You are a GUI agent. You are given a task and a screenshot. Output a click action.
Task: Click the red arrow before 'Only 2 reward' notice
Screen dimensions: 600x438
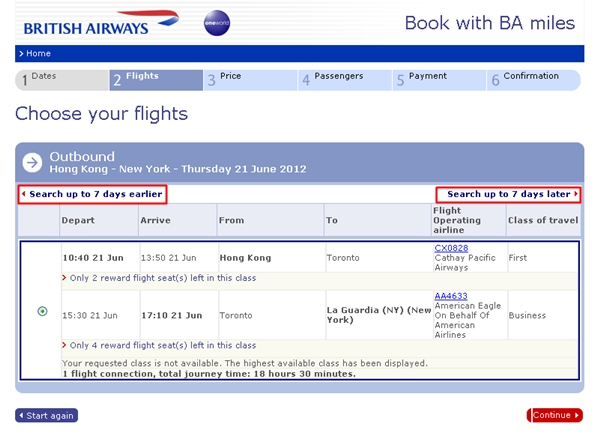[x=64, y=278]
